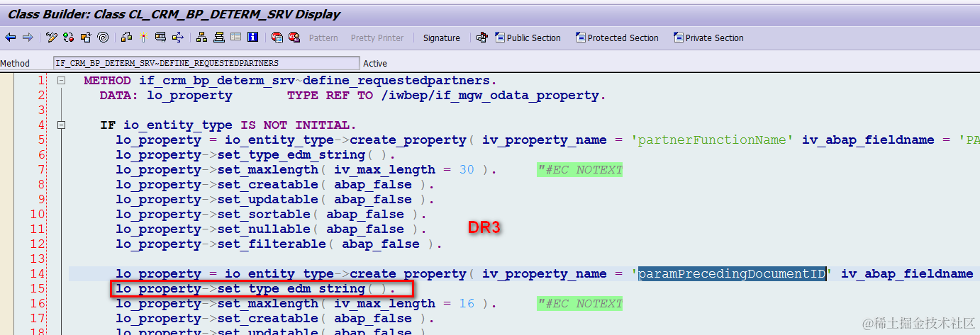This screenshot has width=980, height=335.
Task: Click the Signature button
Action: pos(442,38)
